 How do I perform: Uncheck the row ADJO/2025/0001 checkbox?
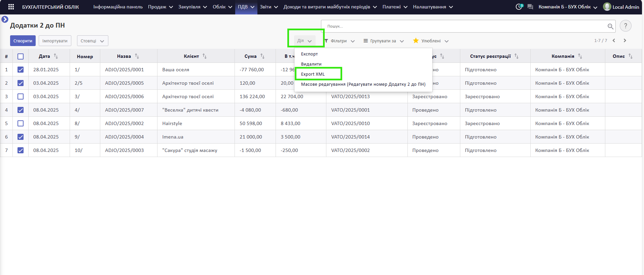pos(21,70)
